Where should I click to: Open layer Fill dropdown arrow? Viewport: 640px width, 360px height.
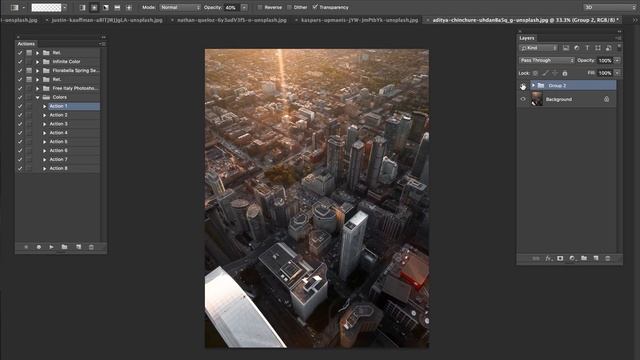[x=617, y=73]
